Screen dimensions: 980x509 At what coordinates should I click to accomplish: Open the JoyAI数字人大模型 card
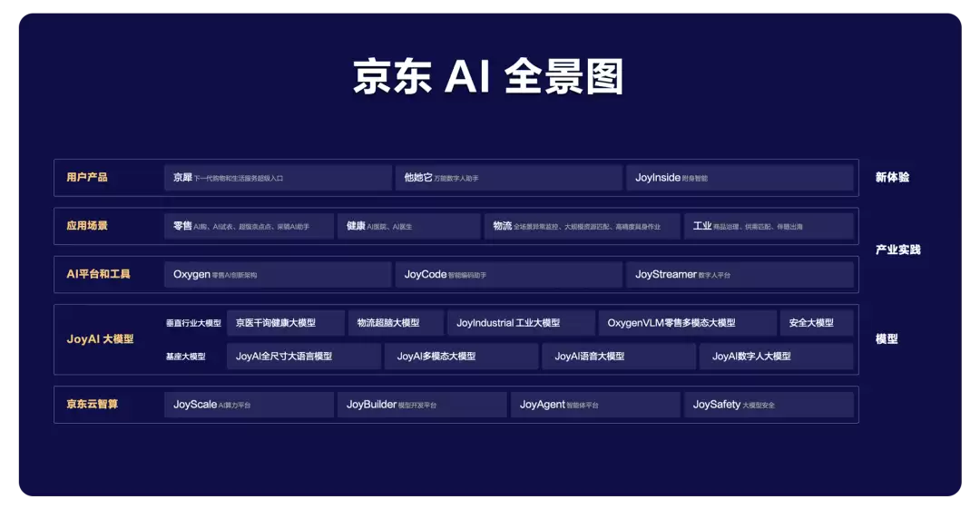pos(777,357)
